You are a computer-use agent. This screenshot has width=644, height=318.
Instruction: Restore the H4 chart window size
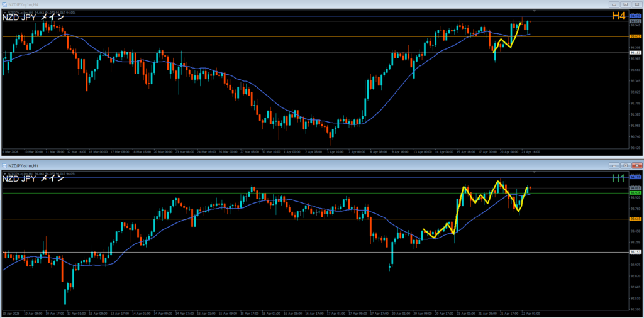click(625, 4)
